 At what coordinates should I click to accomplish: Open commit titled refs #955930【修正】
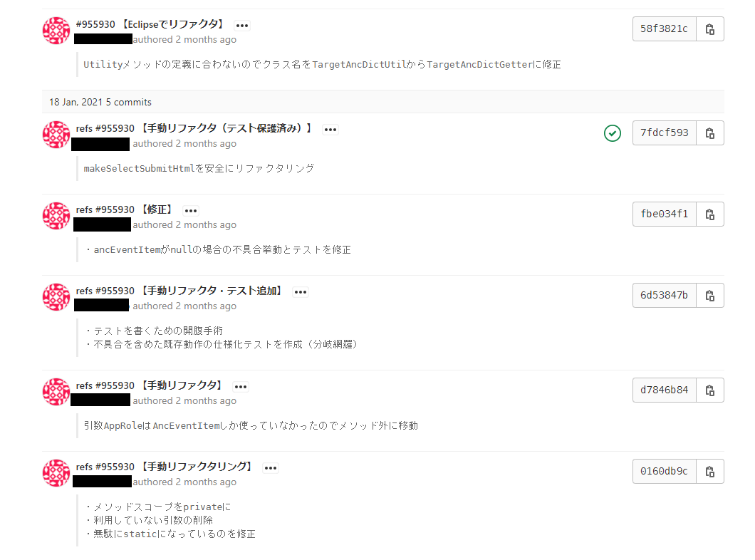tap(124, 210)
